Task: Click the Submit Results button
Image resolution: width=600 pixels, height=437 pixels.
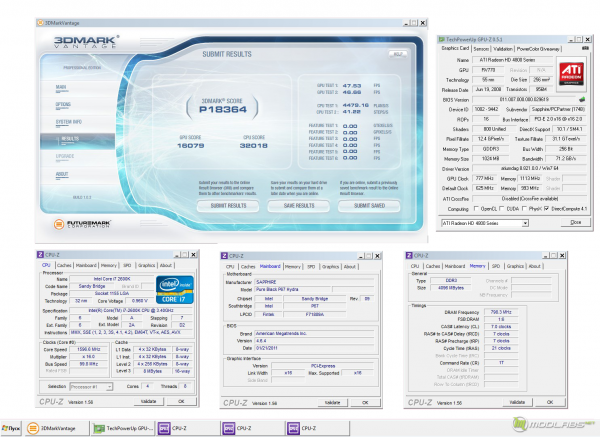Action: pyautogui.click(x=228, y=206)
